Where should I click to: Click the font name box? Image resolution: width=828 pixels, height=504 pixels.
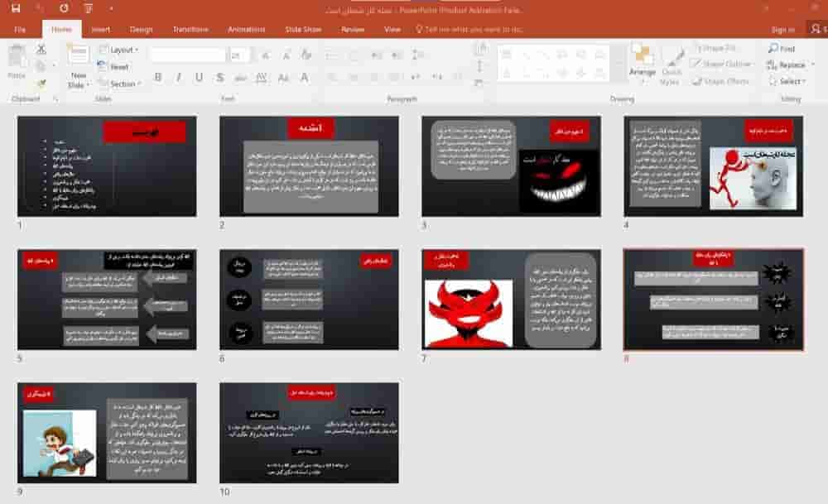188,55
